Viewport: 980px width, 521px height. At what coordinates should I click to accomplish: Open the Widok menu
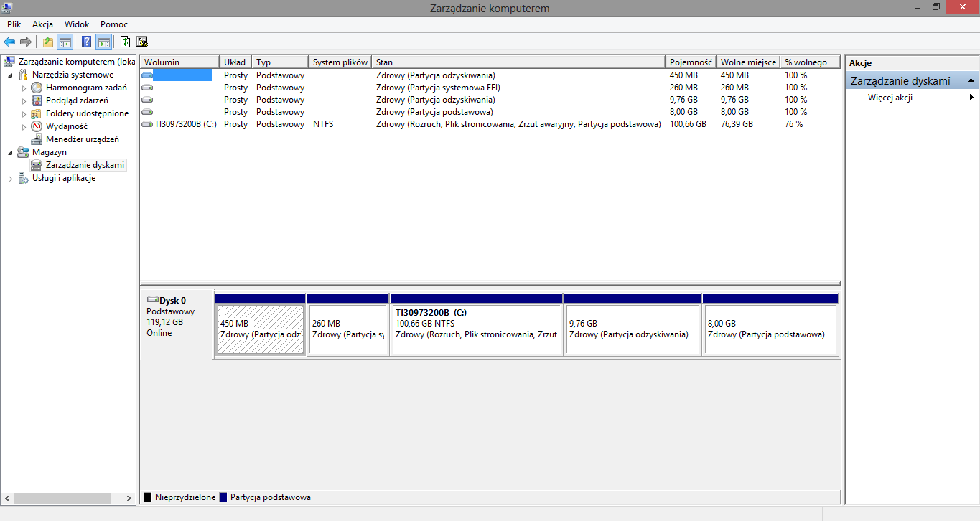77,24
